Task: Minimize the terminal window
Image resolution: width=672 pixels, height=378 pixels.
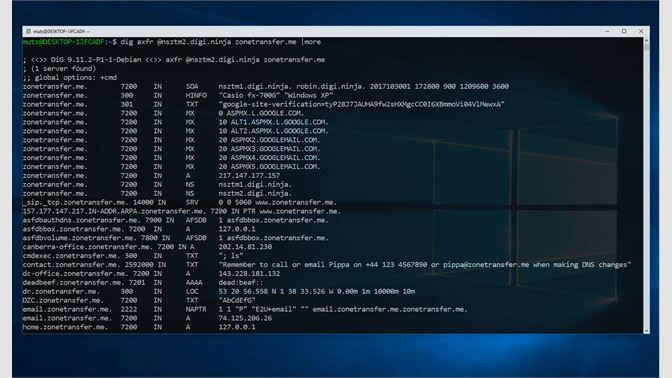Action: (x=607, y=31)
